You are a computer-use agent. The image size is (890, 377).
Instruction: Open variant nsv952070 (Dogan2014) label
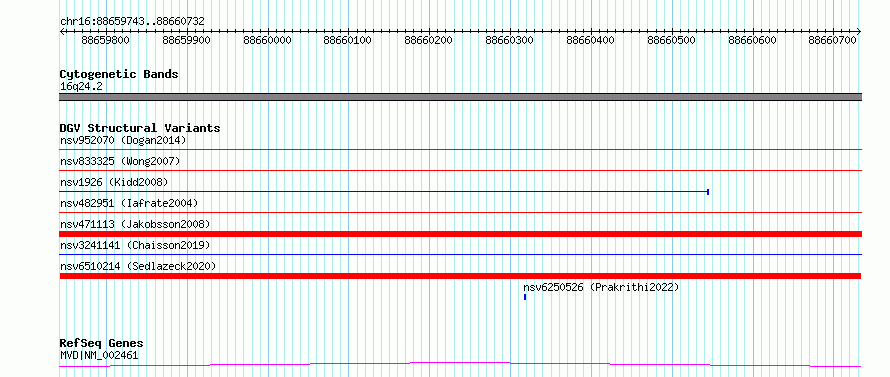[x=123, y=140]
